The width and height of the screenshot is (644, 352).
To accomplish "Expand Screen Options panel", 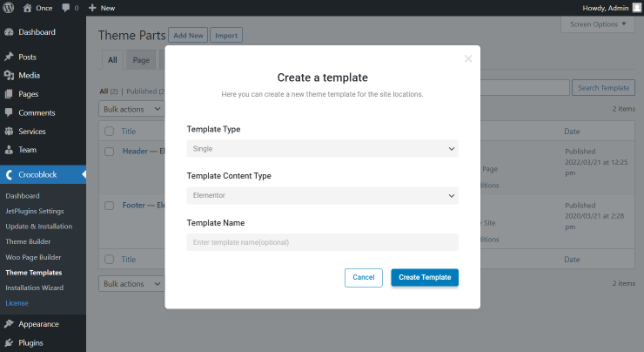I will (598, 24).
